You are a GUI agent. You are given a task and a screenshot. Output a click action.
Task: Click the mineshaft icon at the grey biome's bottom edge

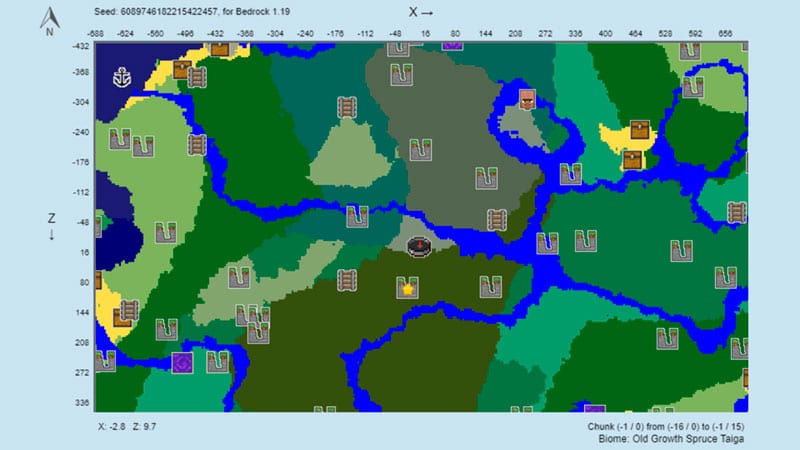click(496, 220)
